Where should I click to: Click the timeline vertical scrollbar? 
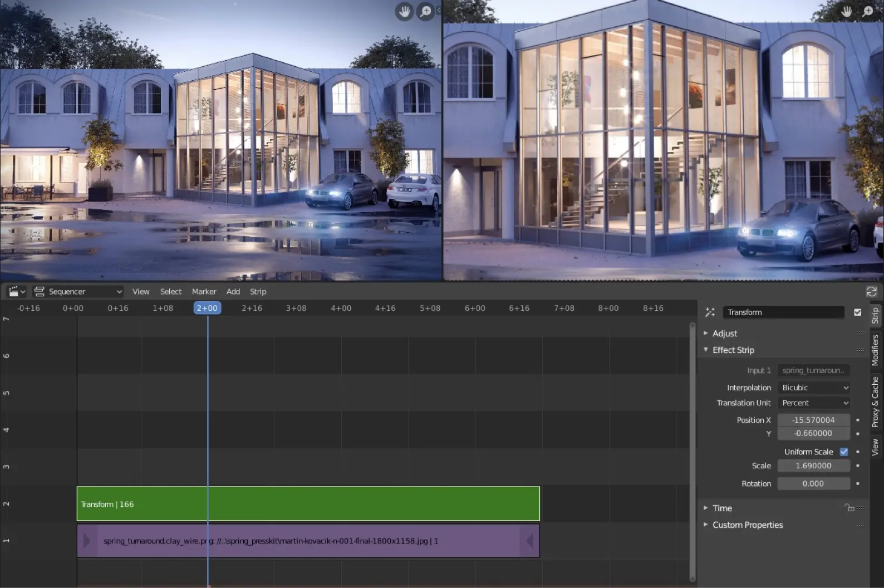[693, 452]
